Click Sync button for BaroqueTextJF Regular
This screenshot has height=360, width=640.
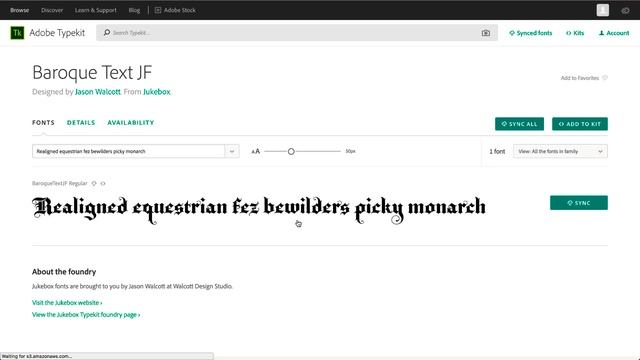point(578,203)
